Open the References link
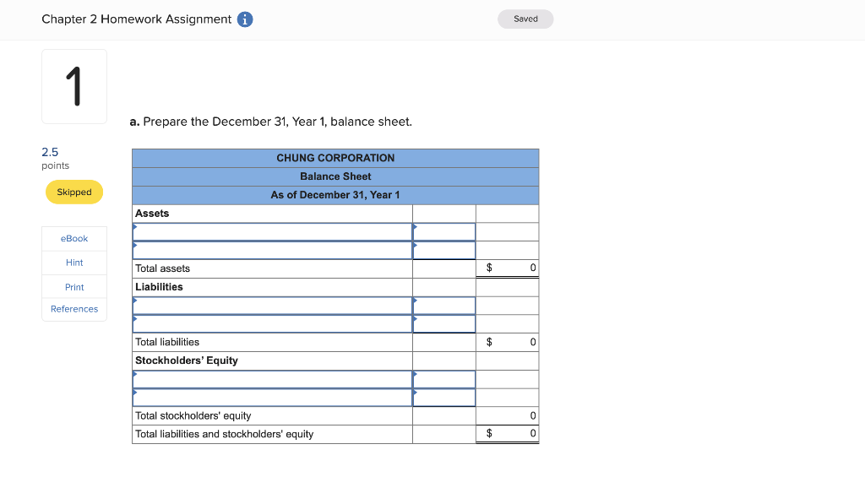865x504 pixels. [73, 308]
